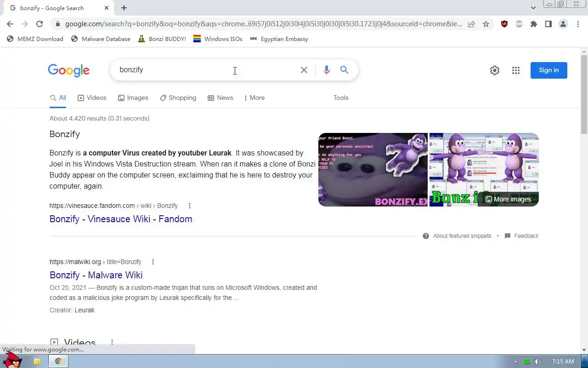Open options next to the Videos heading

pyautogui.click(x=112, y=343)
